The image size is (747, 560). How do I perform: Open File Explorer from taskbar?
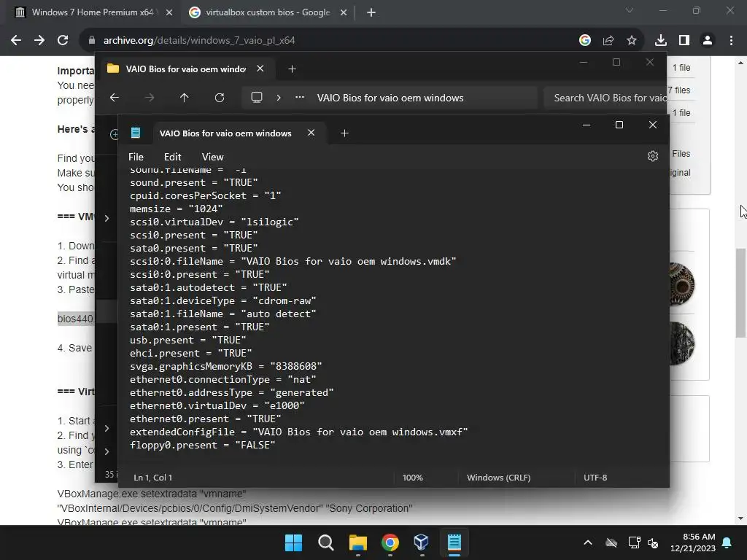coord(357,542)
